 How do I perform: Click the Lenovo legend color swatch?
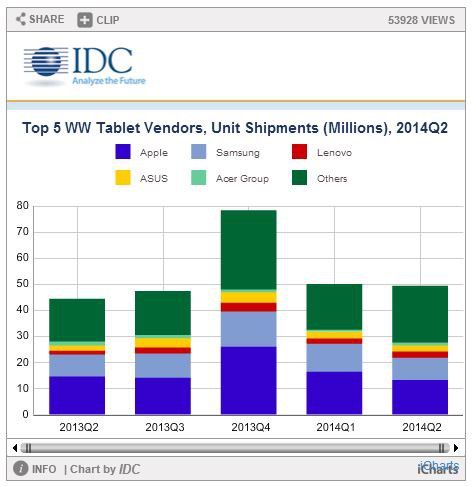pyautogui.click(x=299, y=152)
